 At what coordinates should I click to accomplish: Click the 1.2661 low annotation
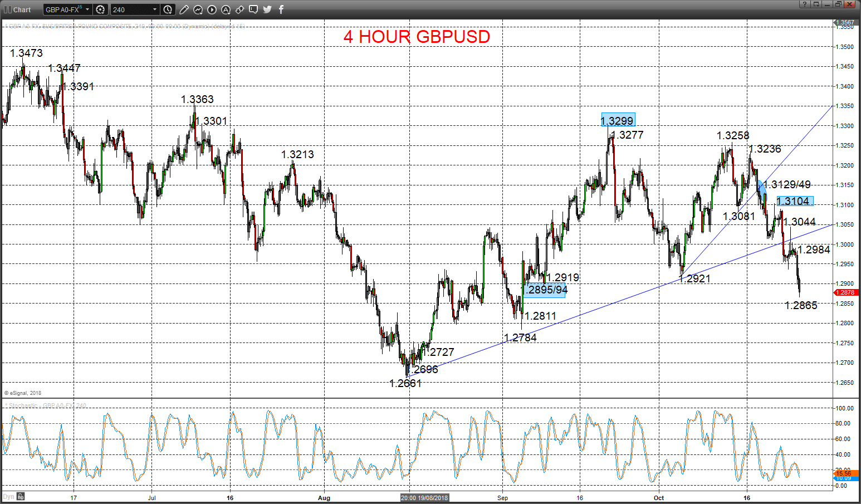coord(405,383)
